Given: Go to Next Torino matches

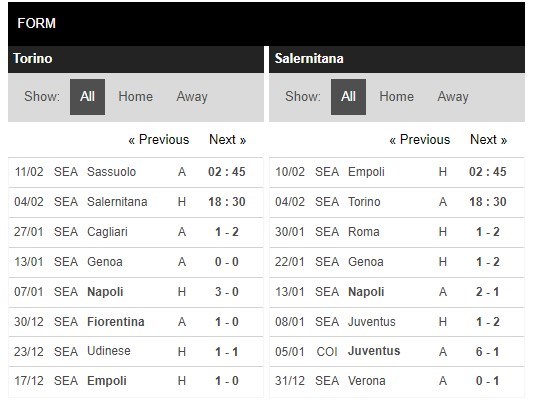Looking at the screenshot, I should pyautogui.click(x=227, y=140).
